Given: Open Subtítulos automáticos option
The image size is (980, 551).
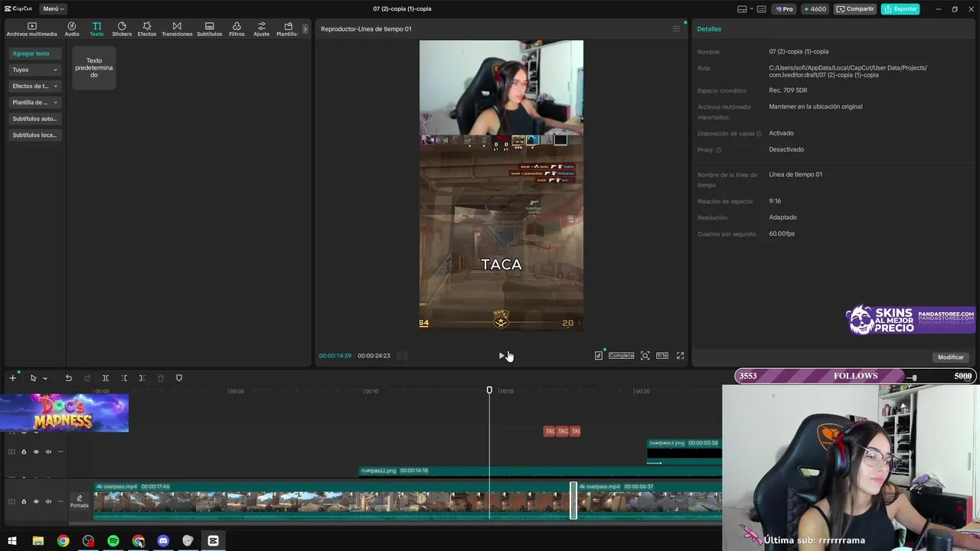Looking at the screenshot, I should point(34,119).
